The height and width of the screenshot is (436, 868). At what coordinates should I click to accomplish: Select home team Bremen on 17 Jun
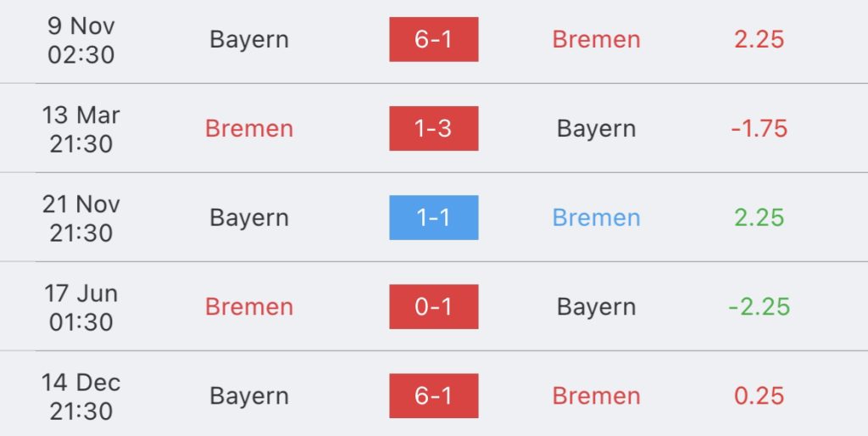[249, 307]
